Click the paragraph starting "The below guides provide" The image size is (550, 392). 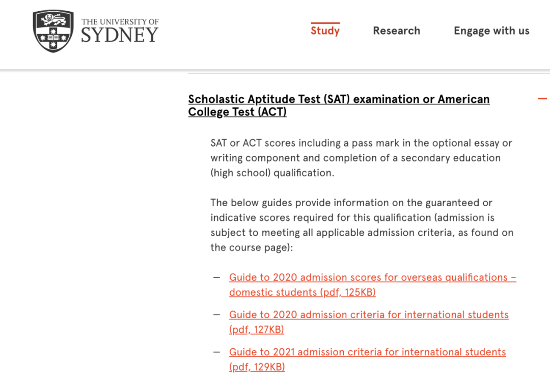362,225
